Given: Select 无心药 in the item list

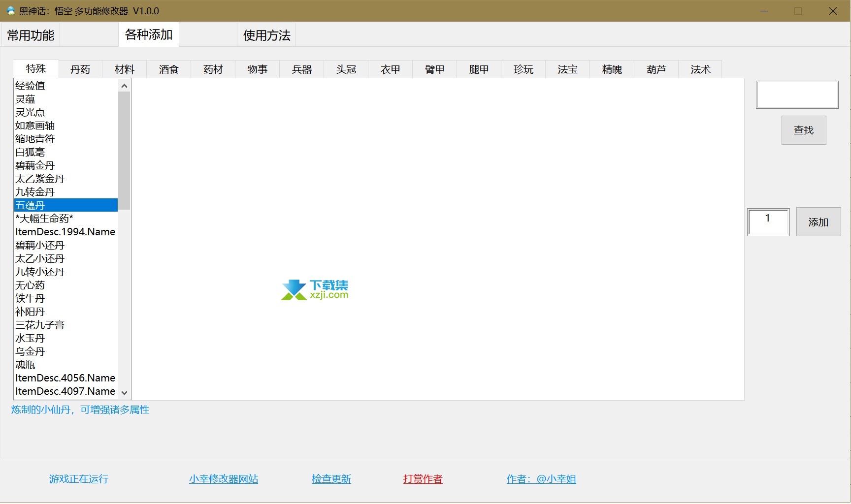Looking at the screenshot, I should pos(66,285).
